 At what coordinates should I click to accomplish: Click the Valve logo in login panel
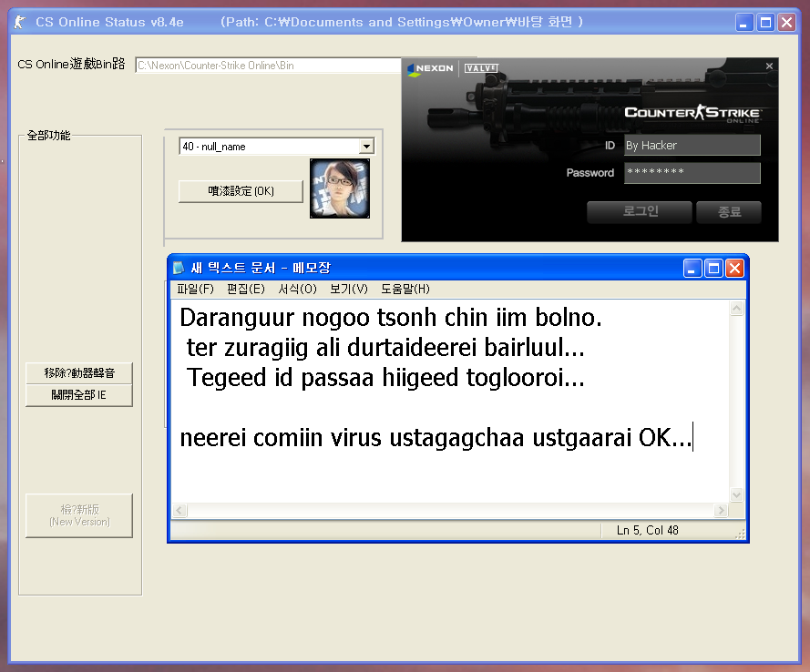[480, 68]
